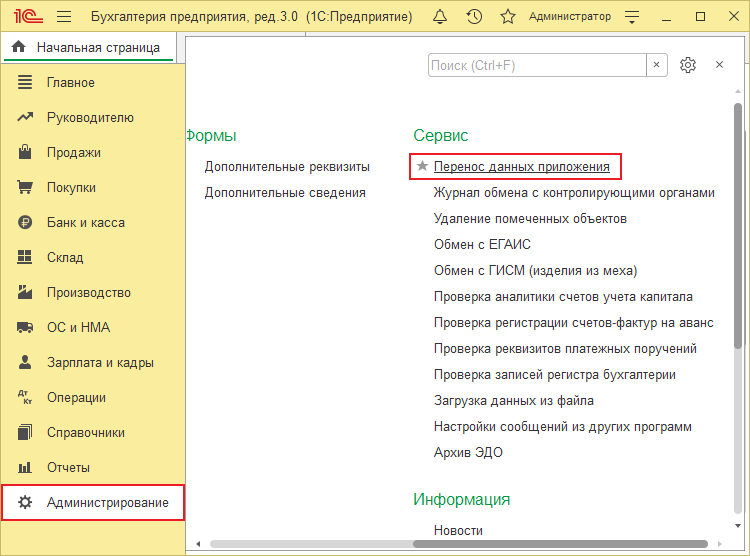The width and height of the screenshot is (750, 556).
Task: Open the Отчеты section
Action: coord(68,467)
